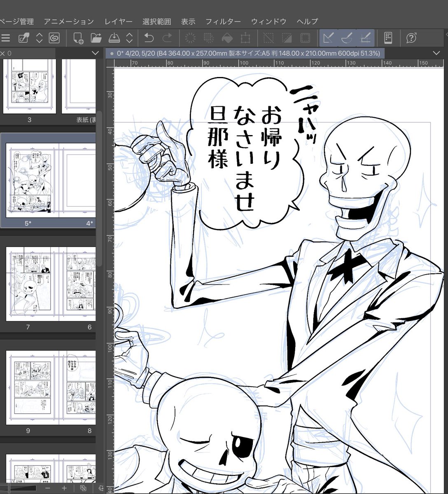Click the Redo arrow icon
Viewport: 448px width, 494px height.
pos(167,38)
